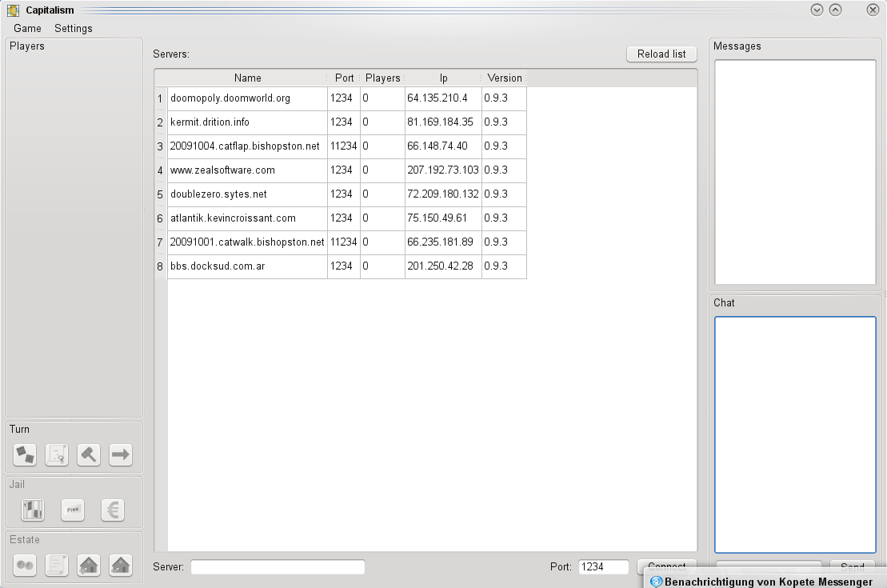Select the www.zealsoftware.com server entry

(222, 170)
